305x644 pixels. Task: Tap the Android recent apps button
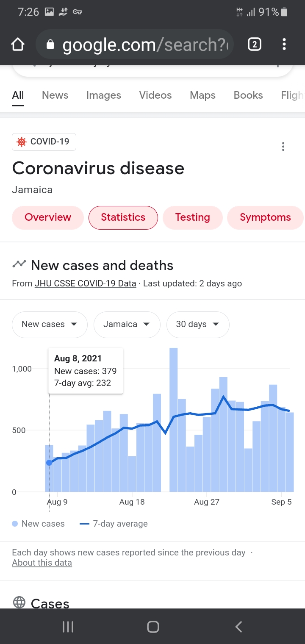68,627
